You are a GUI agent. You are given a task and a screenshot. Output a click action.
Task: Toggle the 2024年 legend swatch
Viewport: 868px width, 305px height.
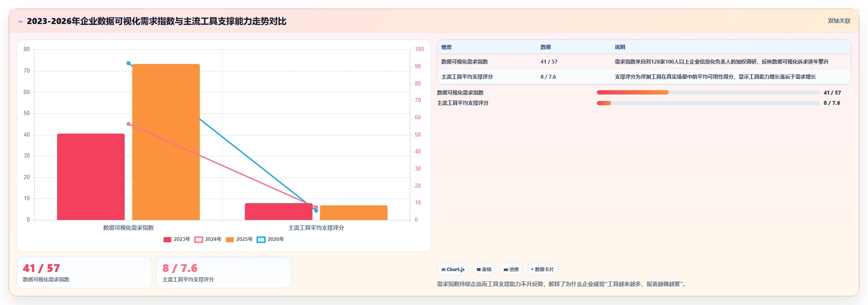[x=199, y=239]
